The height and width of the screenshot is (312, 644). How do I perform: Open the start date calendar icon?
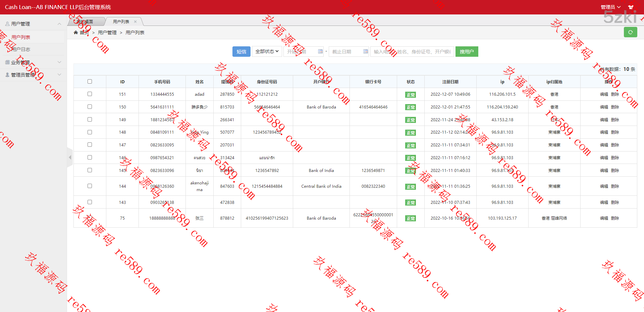click(x=320, y=51)
